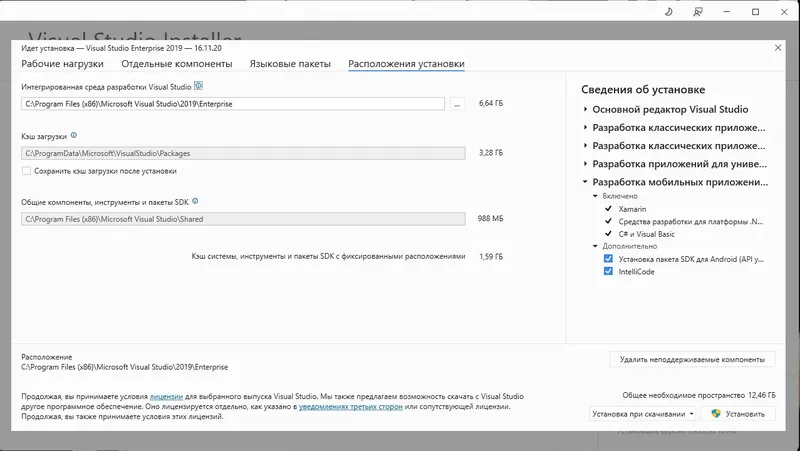Click the Кэш загрузки path field
This screenshot has height=451, width=800.
click(243, 153)
